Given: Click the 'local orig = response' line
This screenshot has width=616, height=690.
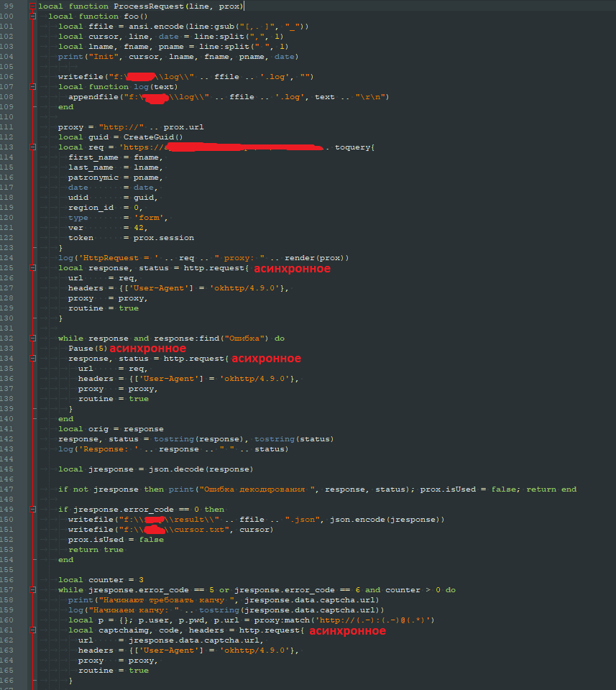Looking at the screenshot, I should 111,429.
